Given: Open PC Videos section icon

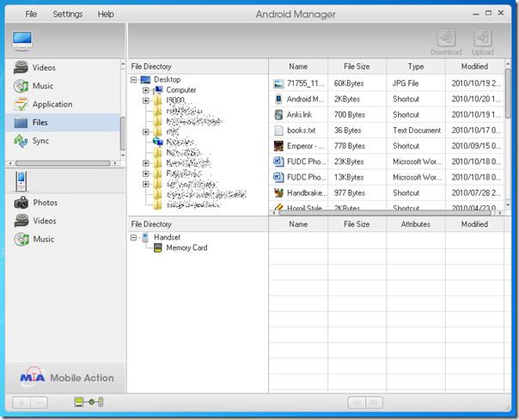Looking at the screenshot, I should click(21, 68).
